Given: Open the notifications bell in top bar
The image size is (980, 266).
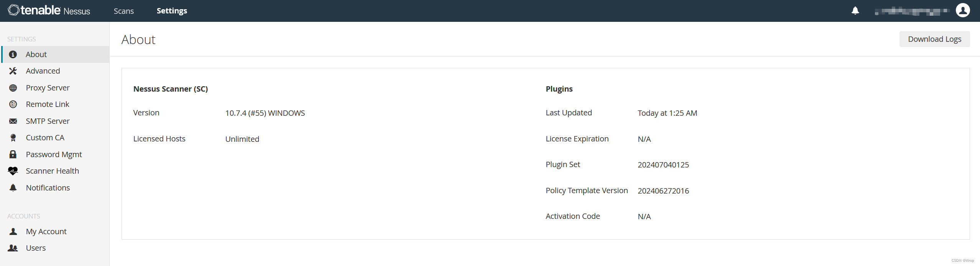Looking at the screenshot, I should 855,11.
